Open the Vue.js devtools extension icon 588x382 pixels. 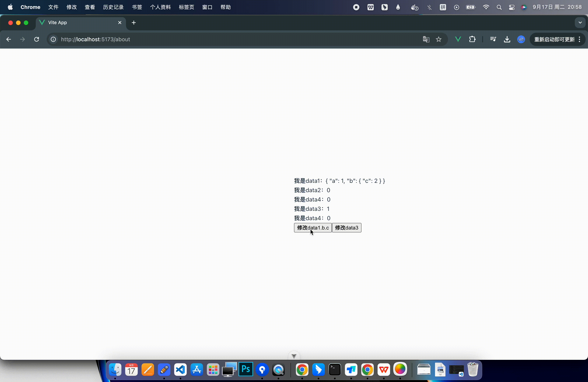coord(458,39)
